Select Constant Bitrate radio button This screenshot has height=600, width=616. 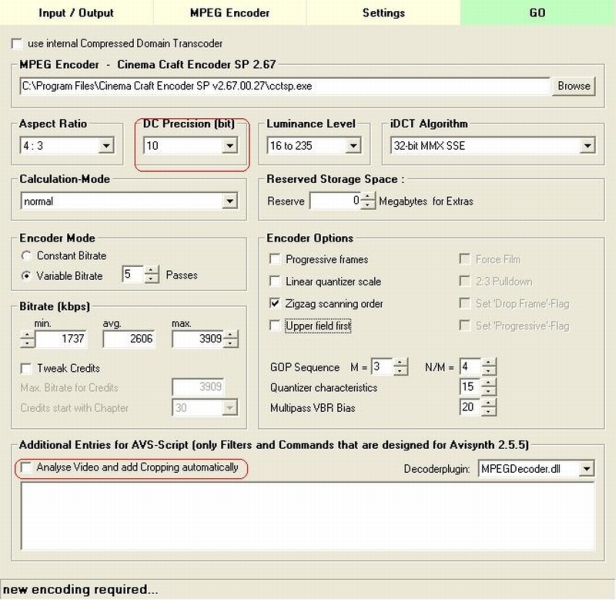[x=26, y=256]
